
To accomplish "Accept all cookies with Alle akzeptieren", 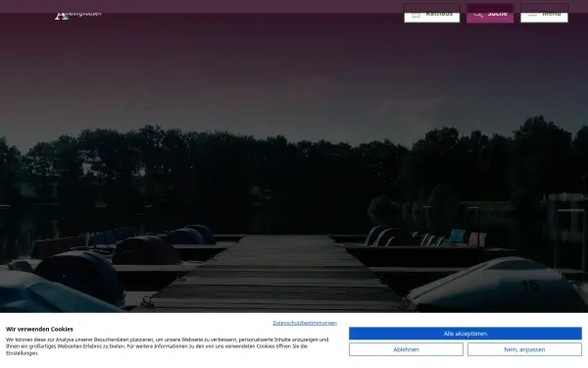I will pyautogui.click(x=465, y=334).
